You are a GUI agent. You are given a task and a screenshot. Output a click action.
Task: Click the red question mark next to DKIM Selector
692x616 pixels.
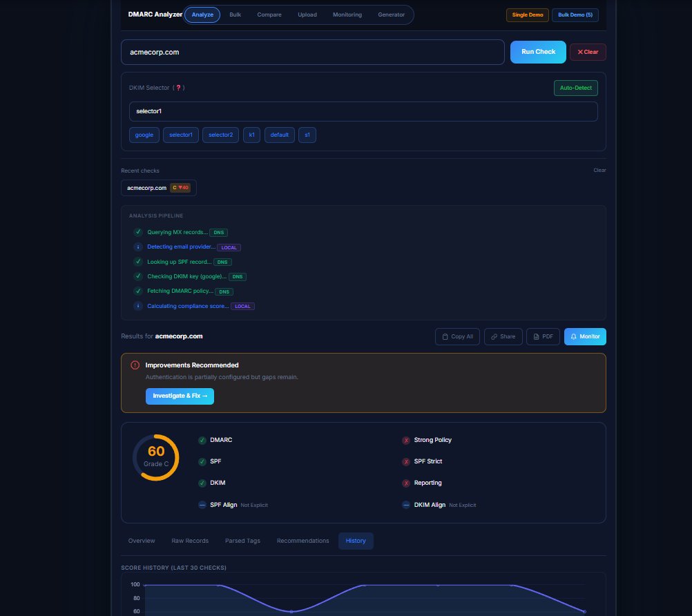[178, 88]
